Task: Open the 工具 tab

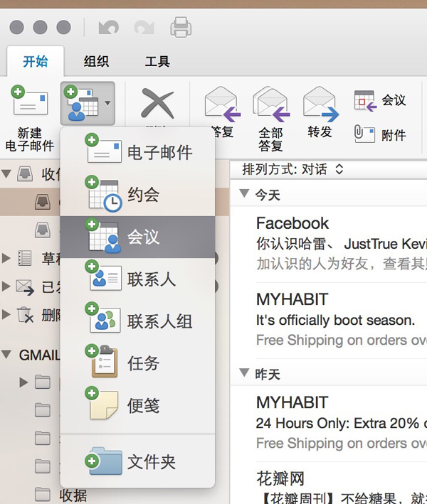Action: [x=157, y=61]
